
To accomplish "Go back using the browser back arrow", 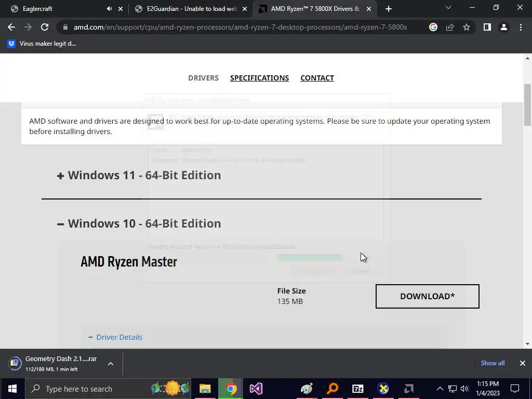I will 11,27.
